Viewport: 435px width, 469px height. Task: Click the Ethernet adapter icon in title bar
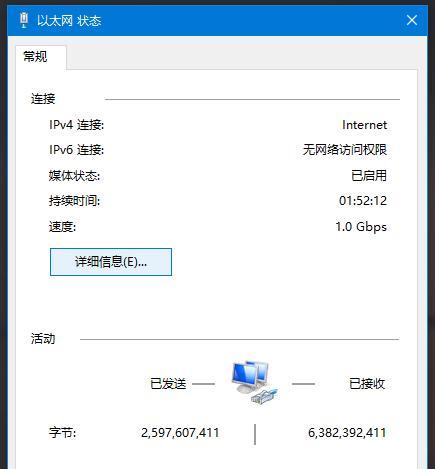24,20
